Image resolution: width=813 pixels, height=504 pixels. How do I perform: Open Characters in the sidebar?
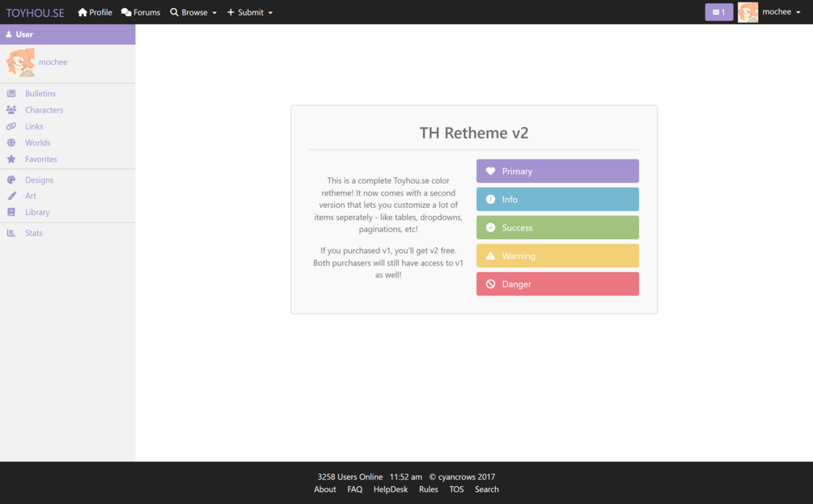44,110
